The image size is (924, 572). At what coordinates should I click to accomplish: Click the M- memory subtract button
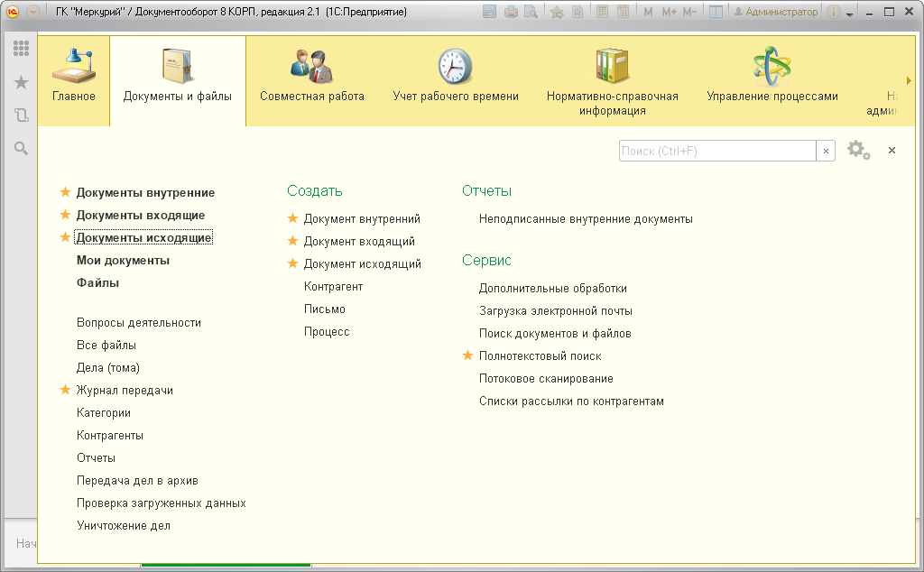tap(689, 12)
